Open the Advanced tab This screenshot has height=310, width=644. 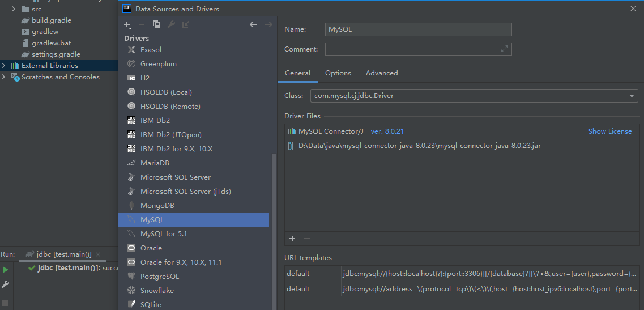coord(382,73)
